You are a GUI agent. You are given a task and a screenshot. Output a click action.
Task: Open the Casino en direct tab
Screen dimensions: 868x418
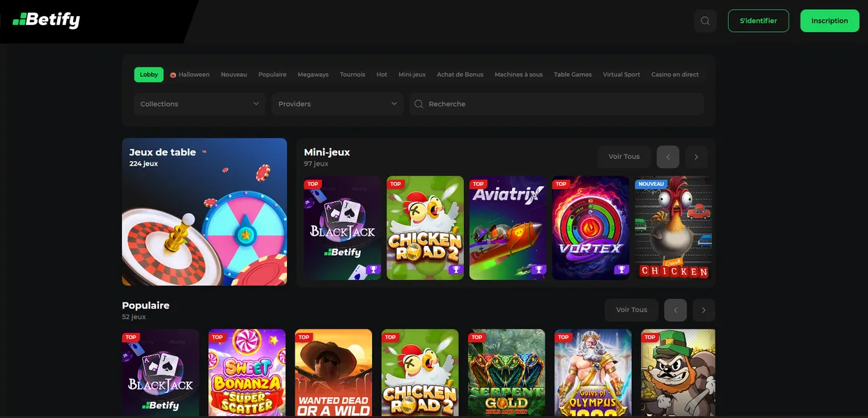(x=674, y=75)
